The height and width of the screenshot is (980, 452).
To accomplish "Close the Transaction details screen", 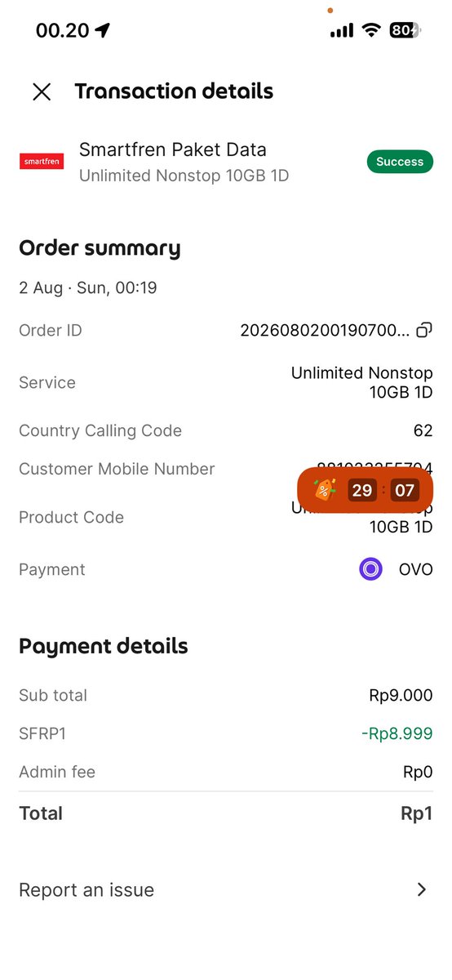I will [x=42, y=91].
